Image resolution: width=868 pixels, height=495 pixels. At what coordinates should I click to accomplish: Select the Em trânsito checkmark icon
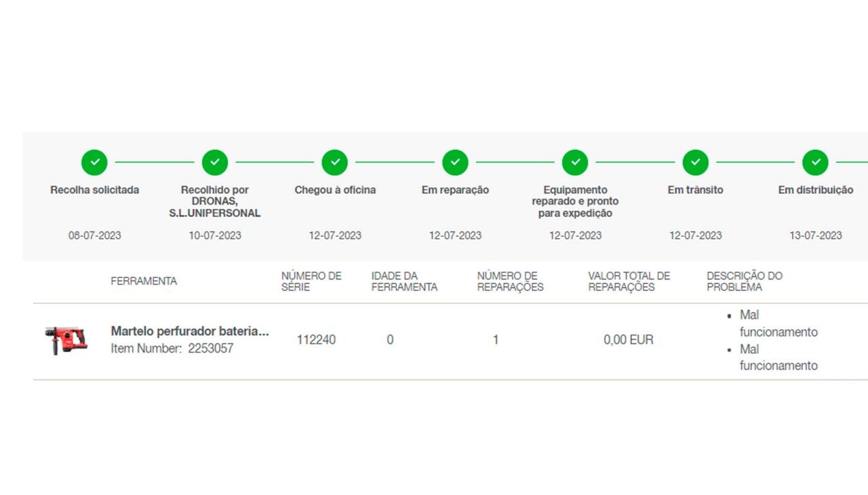pyautogui.click(x=695, y=163)
